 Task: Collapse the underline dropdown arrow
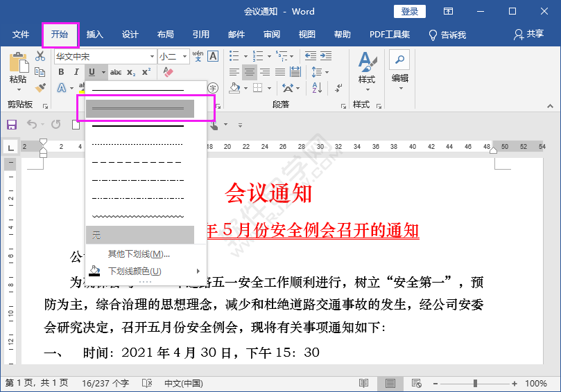[103, 73]
